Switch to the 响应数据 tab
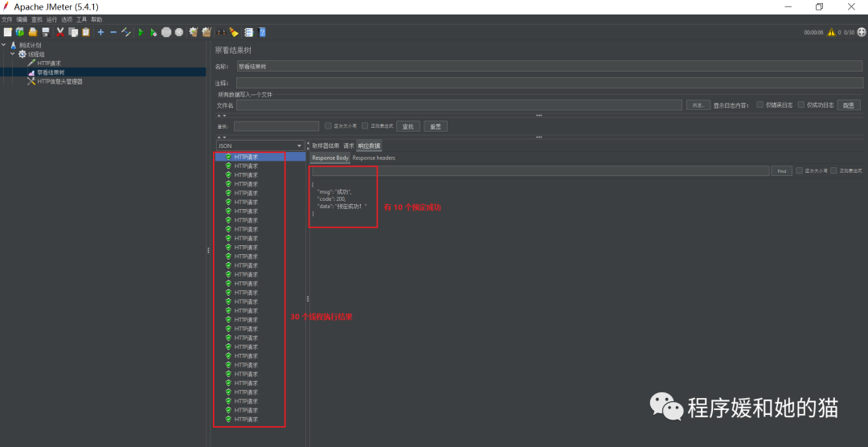The image size is (868, 447). click(369, 146)
